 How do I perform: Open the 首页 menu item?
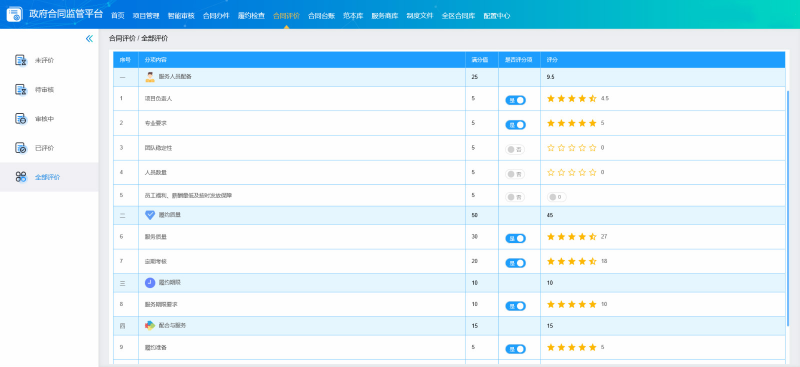click(118, 16)
